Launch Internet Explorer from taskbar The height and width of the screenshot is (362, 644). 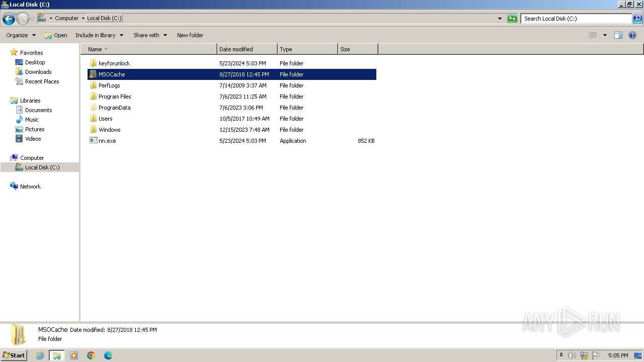coord(40,355)
